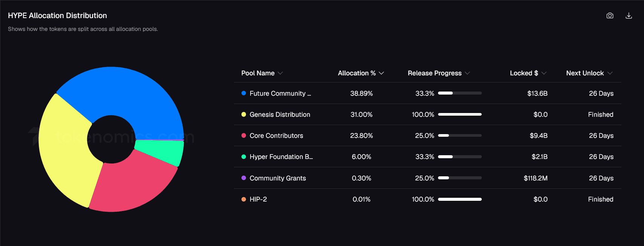Click Core Contributors' 25.0% release progress
644x246 pixels.
[424, 136]
